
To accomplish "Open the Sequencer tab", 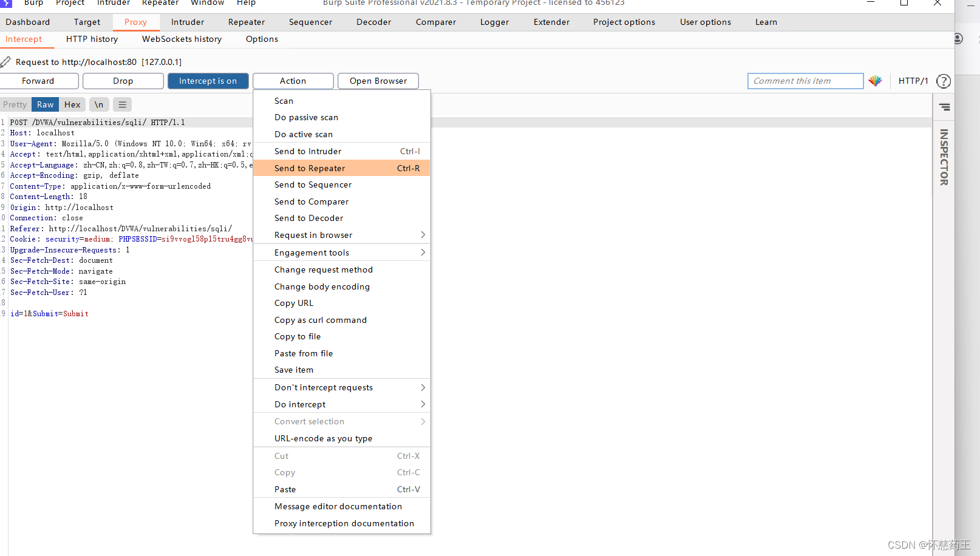I will 310,22.
